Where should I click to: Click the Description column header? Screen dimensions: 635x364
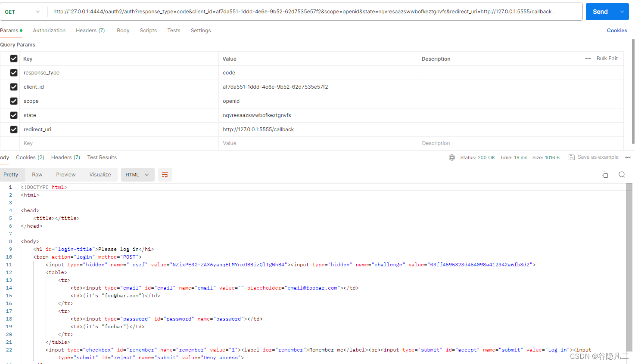point(436,59)
